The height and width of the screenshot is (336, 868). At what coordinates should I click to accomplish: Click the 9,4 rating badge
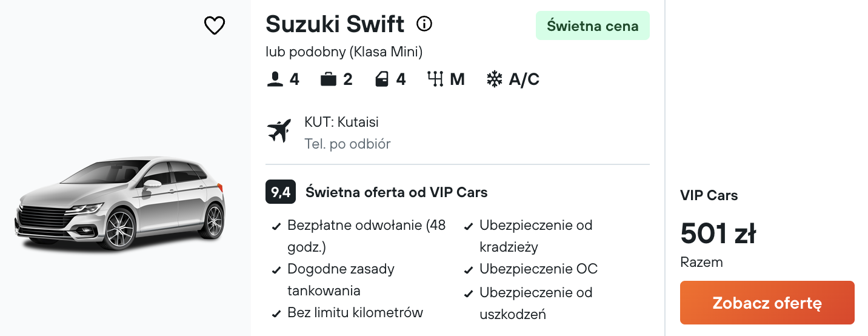(x=281, y=192)
